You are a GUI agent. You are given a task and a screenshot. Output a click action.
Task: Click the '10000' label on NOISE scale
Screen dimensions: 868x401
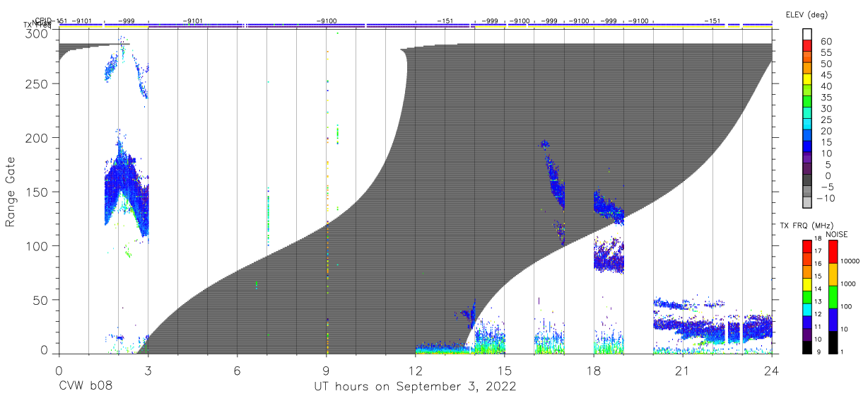point(850,262)
